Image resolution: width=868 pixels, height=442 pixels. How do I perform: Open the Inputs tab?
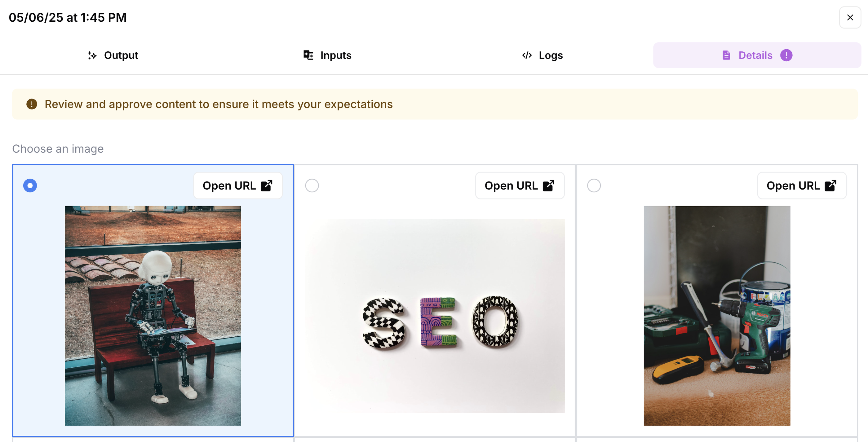(x=326, y=55)
